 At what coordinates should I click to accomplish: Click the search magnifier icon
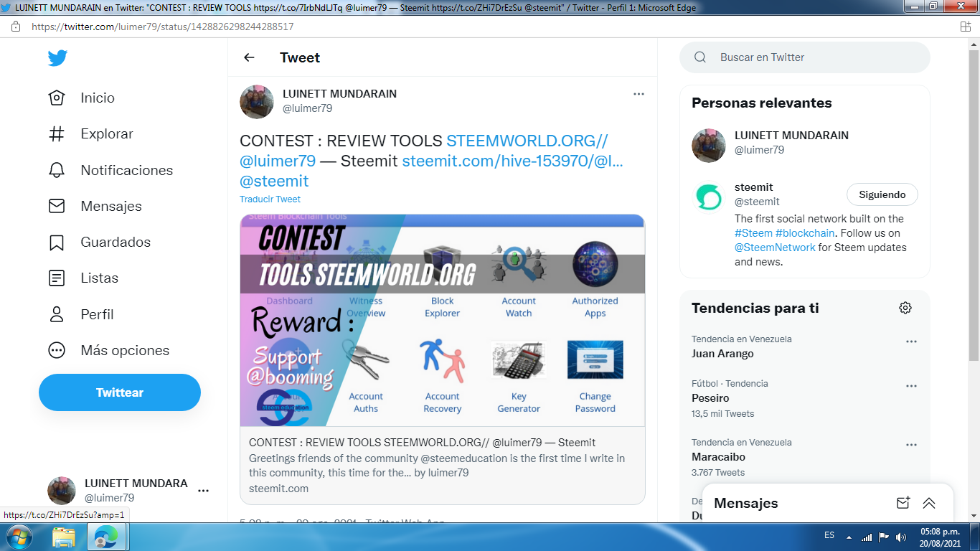click(700, 57)
